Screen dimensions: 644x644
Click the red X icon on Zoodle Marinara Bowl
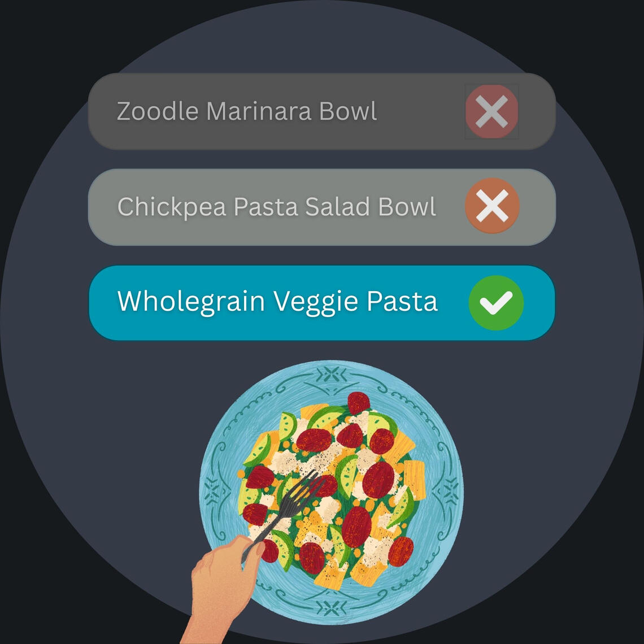click(491, 112)
